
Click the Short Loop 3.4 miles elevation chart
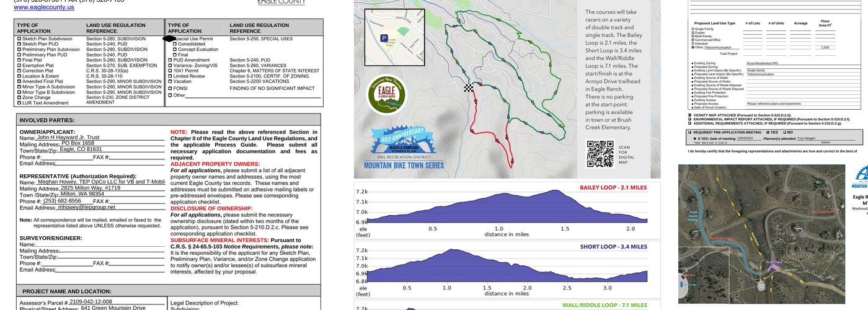tap(500, 269)
